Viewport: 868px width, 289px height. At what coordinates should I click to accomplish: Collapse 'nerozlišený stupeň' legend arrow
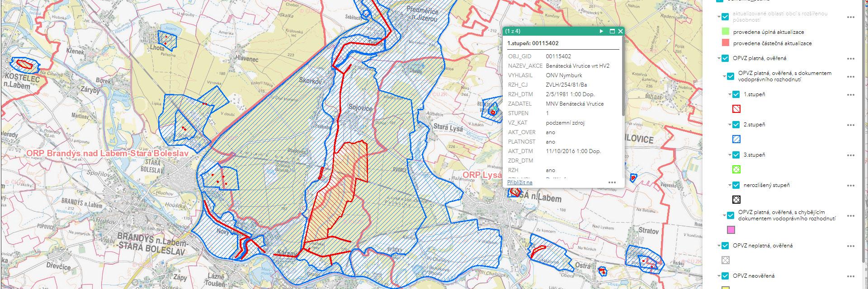pos(730,185)
